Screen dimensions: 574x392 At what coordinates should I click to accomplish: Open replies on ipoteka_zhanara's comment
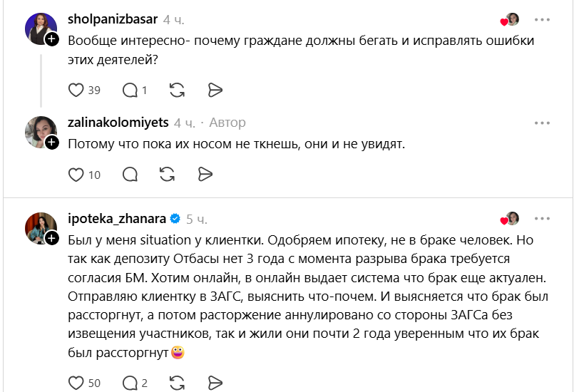coord(130,383)
